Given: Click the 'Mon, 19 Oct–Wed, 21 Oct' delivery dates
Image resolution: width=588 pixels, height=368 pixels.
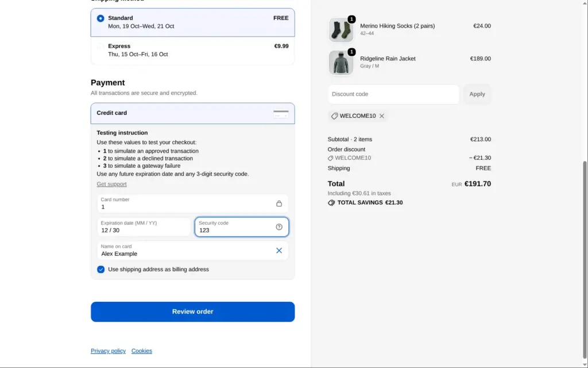Looking at the screenshot, I should point(141,26).
